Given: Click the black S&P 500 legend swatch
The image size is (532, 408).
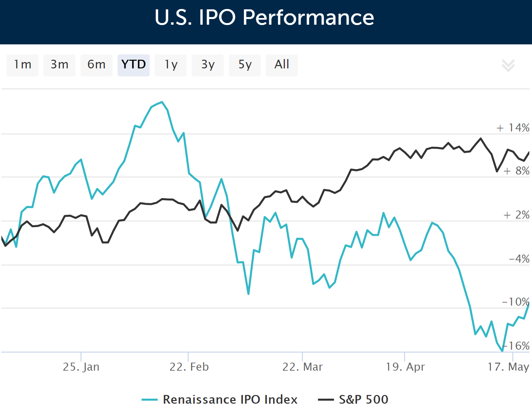Looking at the screenshot, I should pyautogui.click(x=326, y=400).
